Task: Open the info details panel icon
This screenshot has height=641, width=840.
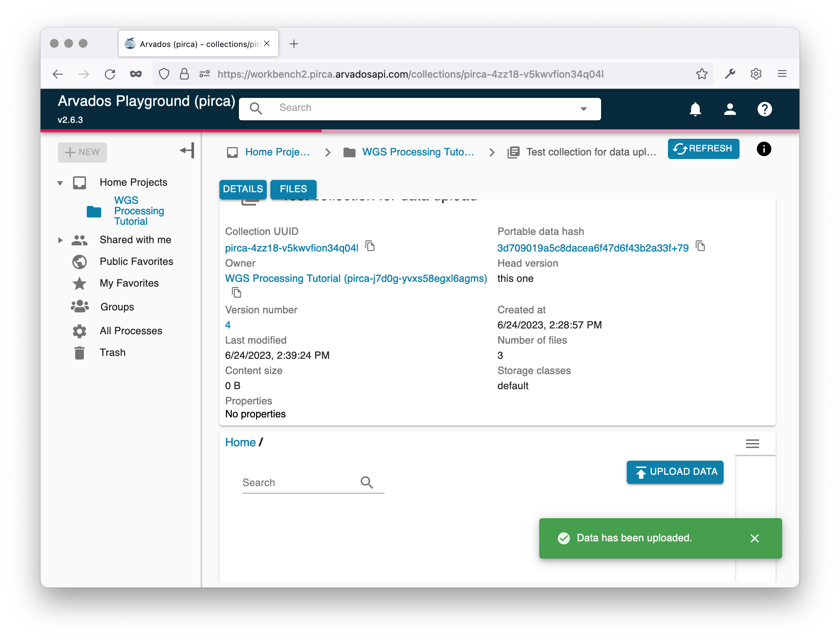Action: pos(764,149)
